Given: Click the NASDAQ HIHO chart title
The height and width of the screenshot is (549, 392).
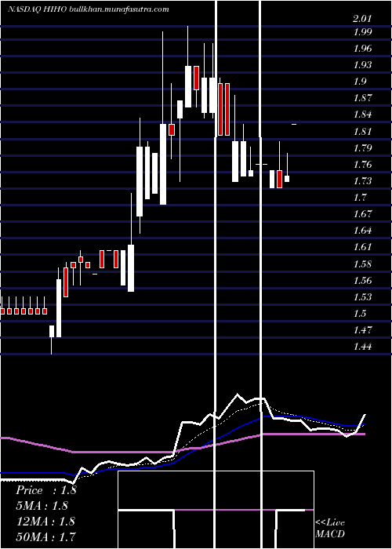Looking at the screenshot, I should [x=88, y=9].
